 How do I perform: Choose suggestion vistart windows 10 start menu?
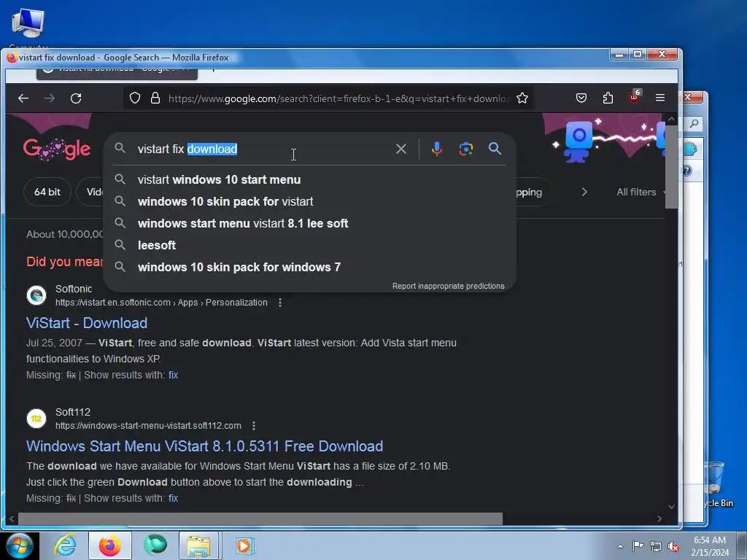click(309, 179)
